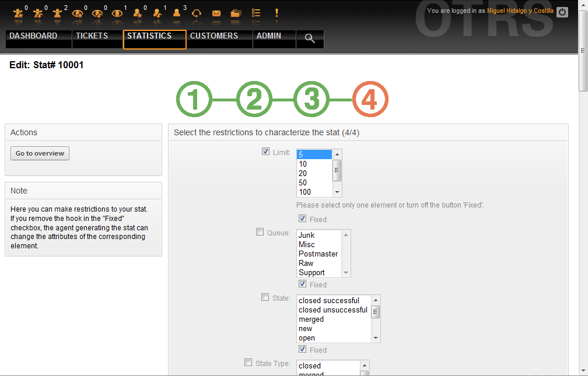Screen dimensions: 588x376
Task: Click the logout power icon
Action: coord(562,12)
